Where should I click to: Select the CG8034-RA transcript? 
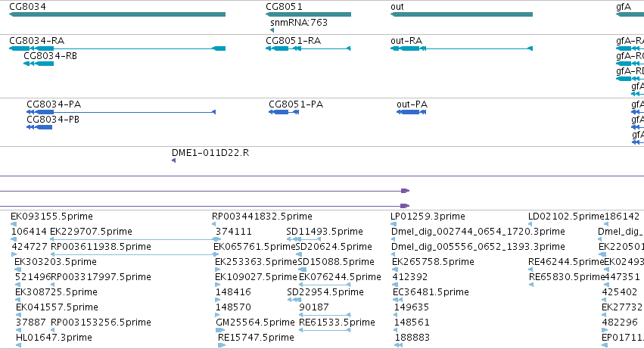(117, 48)
